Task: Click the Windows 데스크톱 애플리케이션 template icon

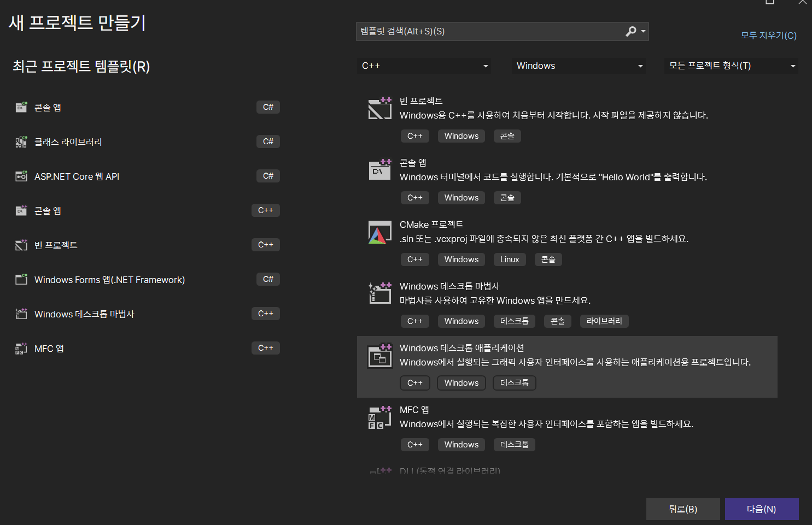Action: (380, 355)
